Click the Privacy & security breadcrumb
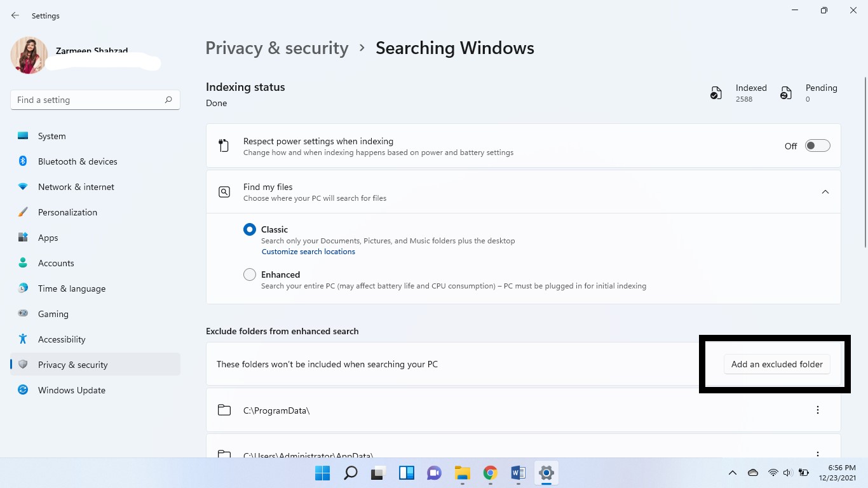The width and height of the screenshot is (868, 488). (x=277, y=48)
